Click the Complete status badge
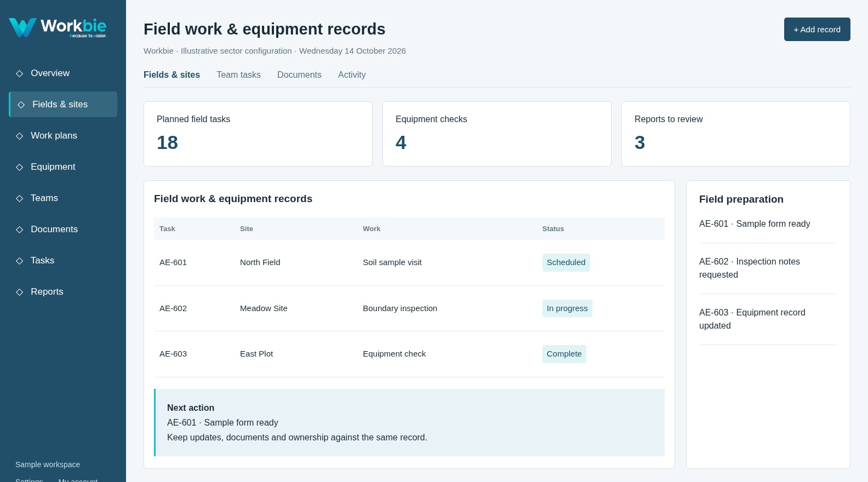868x482 pixels. pyautogui.click(x=564, y=354)
